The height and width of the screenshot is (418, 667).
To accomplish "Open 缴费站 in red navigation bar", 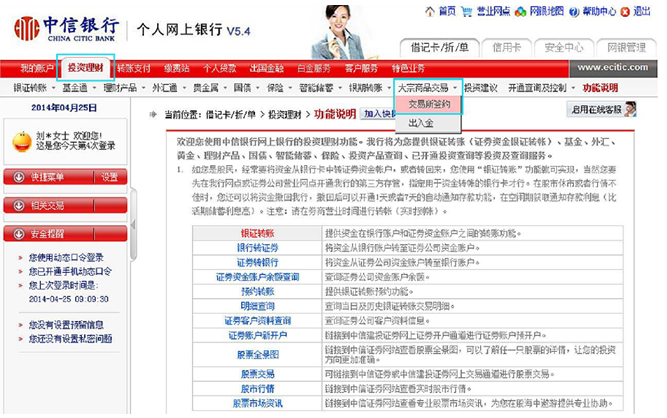I will coord(176,68).
